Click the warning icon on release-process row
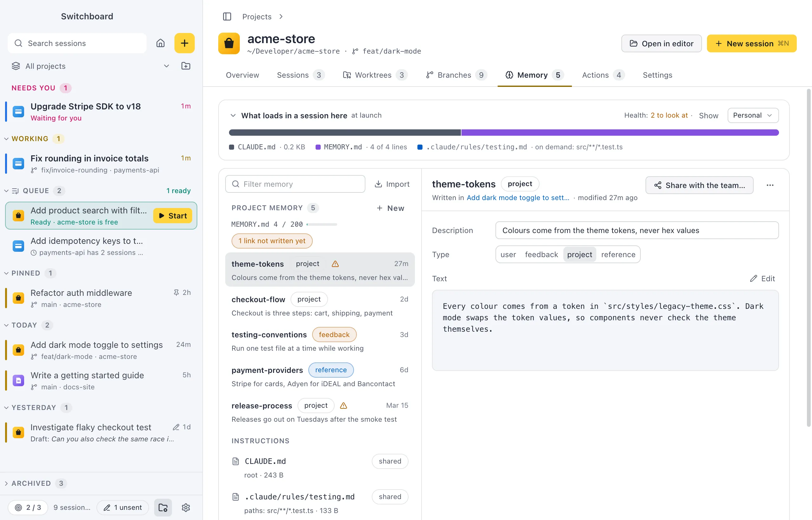 point(344,406)
